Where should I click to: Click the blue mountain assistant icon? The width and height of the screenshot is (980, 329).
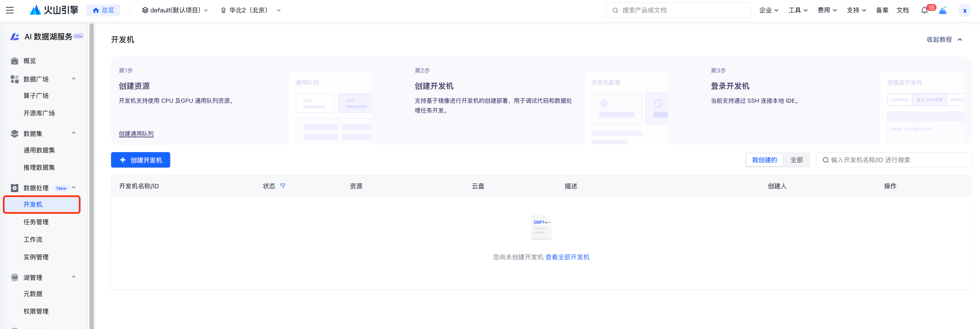tap(943, 10)
